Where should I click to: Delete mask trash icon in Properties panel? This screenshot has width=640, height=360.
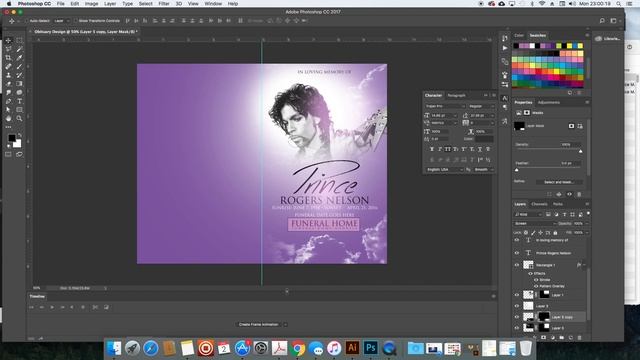579,194
